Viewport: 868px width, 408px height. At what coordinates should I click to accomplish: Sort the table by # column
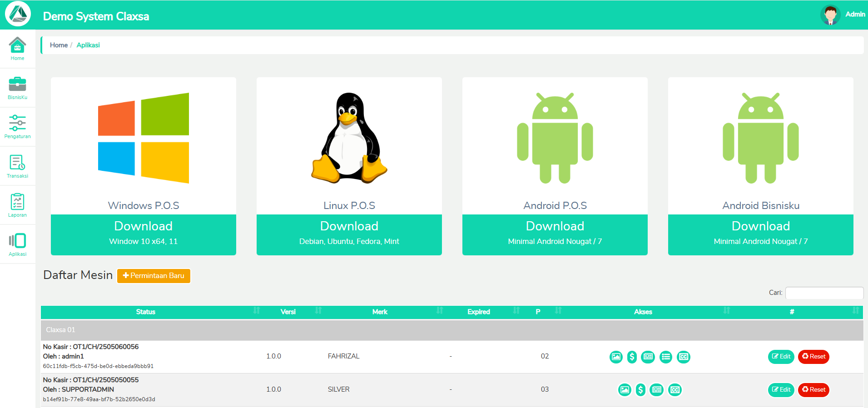tap(798, 312)
